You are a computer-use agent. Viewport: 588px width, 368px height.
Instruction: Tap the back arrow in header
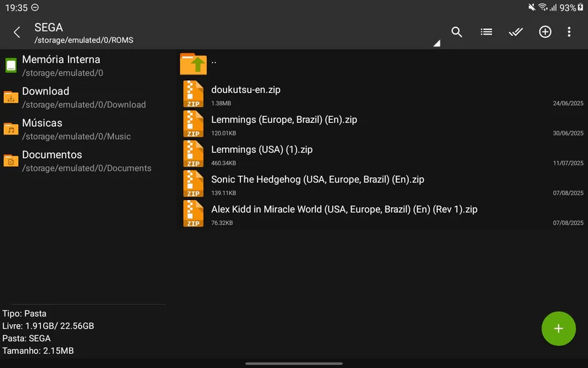(17, 32)
